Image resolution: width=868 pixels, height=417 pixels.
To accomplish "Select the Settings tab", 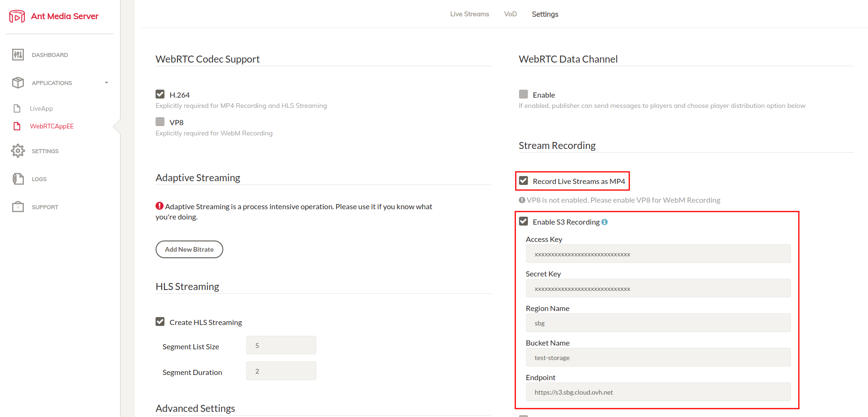I will pyautogui.click(x=545, y=14).
